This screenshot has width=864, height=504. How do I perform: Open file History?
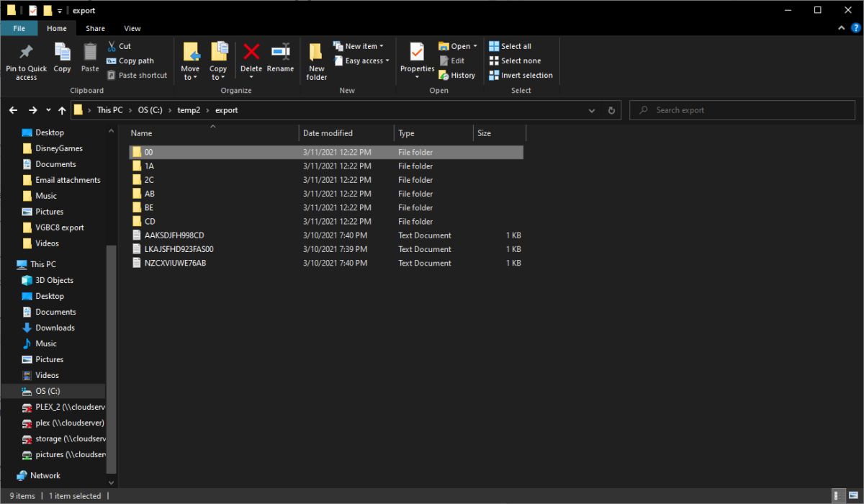[x=457, y=75]
